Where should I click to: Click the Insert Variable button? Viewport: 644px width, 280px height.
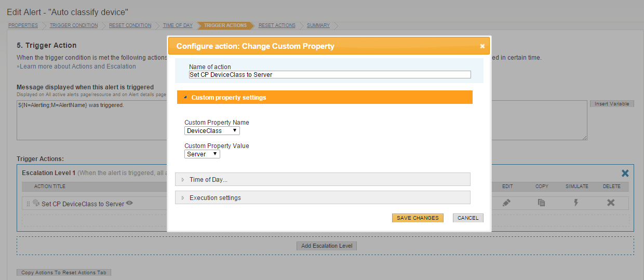coord(612,104)
